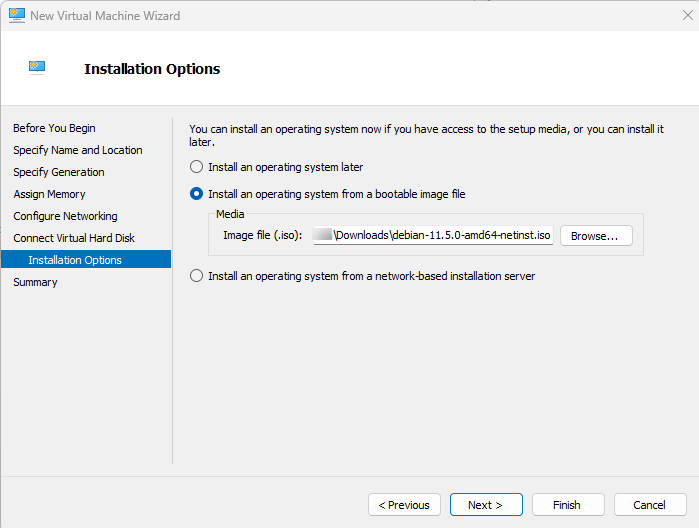
Task: Click the New Virtual Machine Wizard title
Action: coord(105,16)
